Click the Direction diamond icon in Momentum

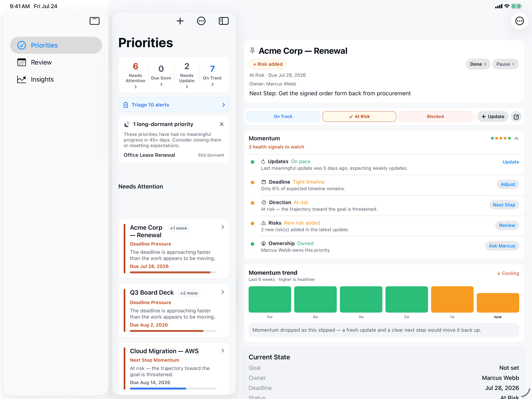click(264, 203)
